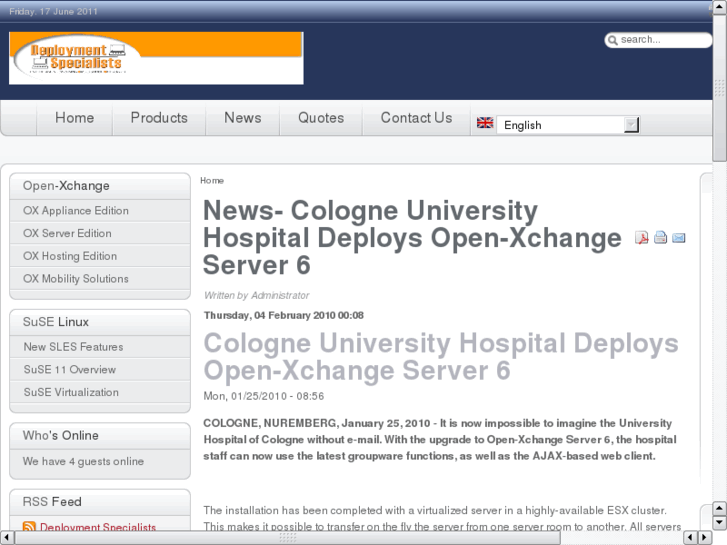727x545 pixels.
Task: Click the 'News- Cologne University Hospital' article title
Action: click(412, 237)
